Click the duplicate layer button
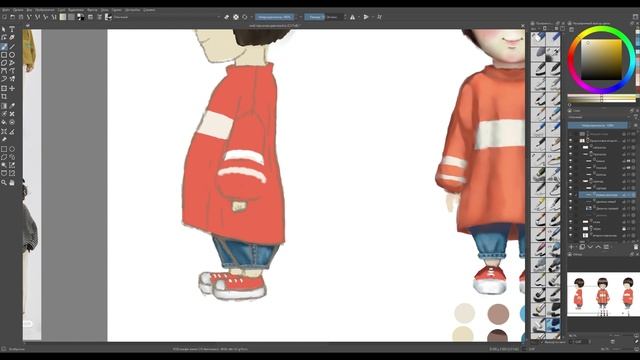This screenshot has height=360, width=640. coord(582,247)
